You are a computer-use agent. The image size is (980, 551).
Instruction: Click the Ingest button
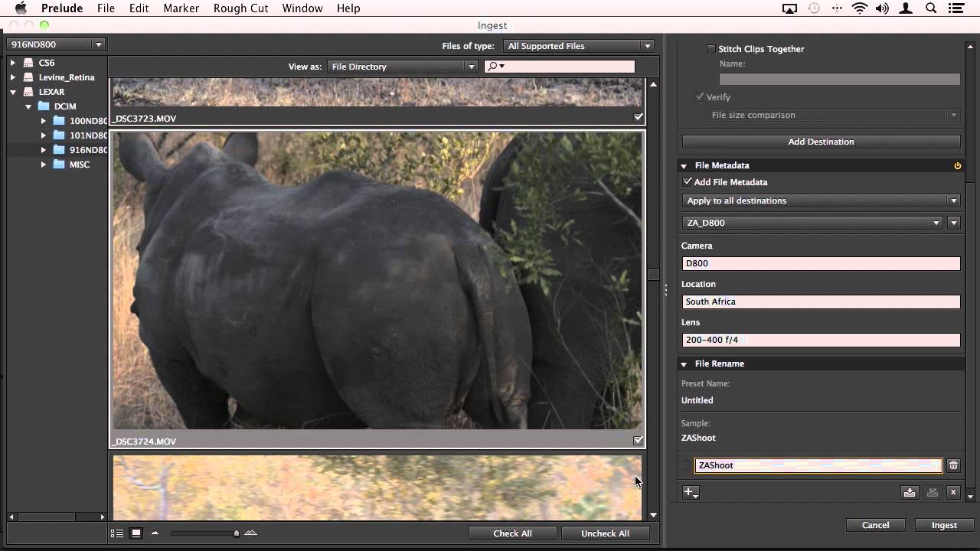(944, 525)
